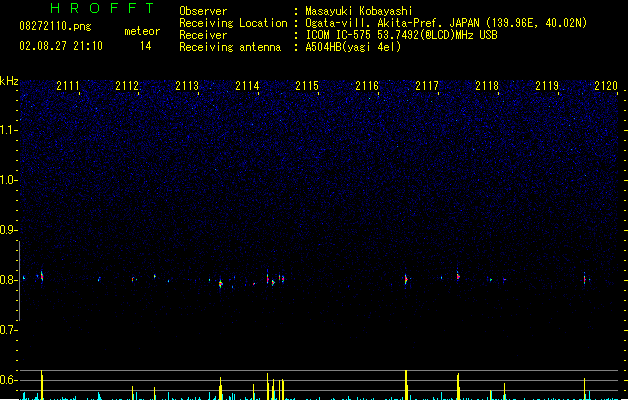This screenshot has width=629, height=400.
Task: Click time marker 2111
Action: point(68,86)
